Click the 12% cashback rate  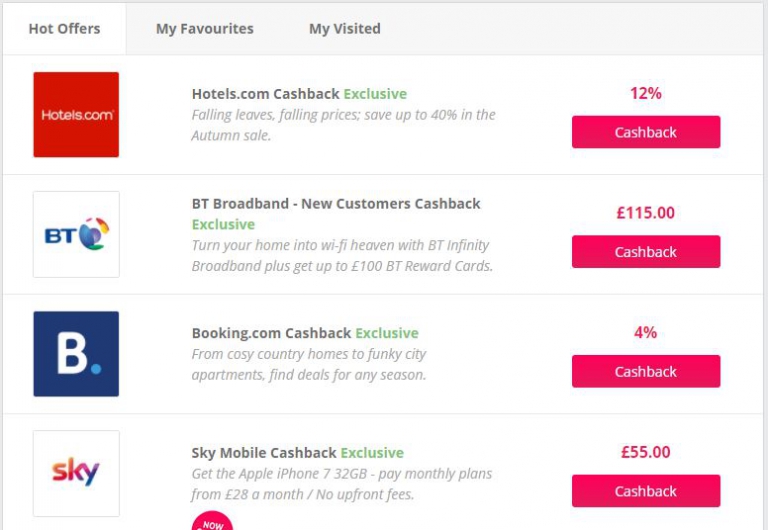pyautogui.click(x=646, y=93)
